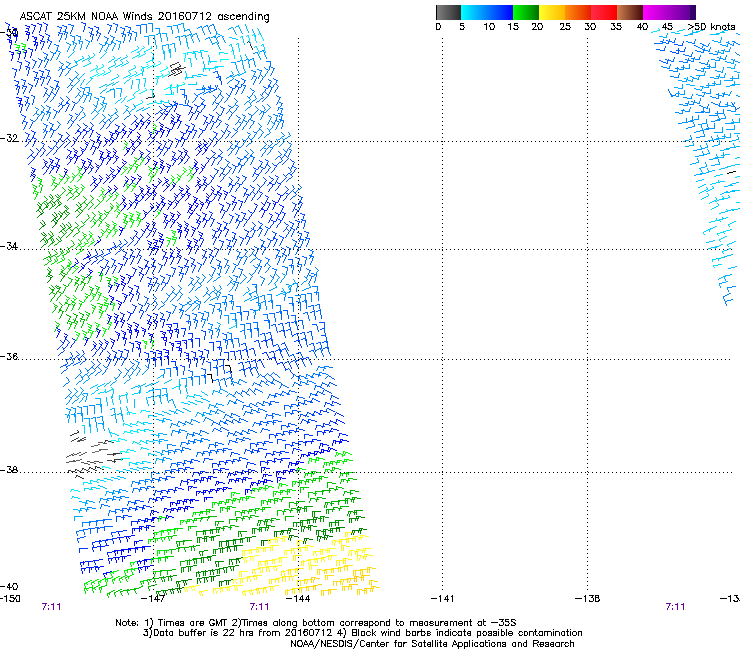Click the legend label '40'

[x=642, y=27]
